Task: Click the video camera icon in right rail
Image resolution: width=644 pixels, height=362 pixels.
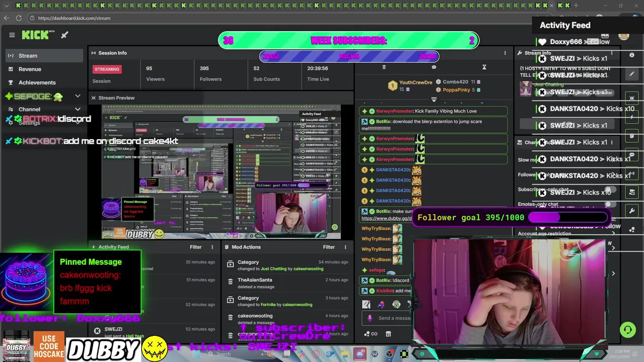Action: [632, 192]
